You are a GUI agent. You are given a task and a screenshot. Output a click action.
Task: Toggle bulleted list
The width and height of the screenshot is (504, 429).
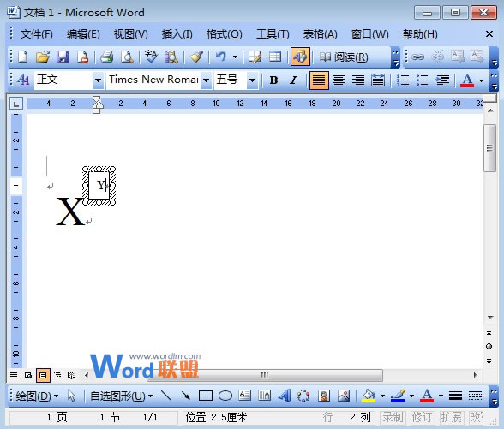coord(423,80)
